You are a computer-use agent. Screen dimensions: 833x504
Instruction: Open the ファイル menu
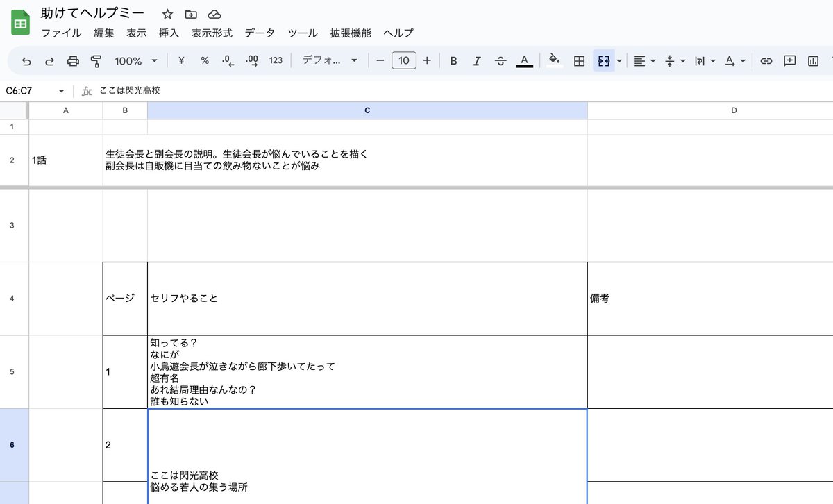click(61, 33)
